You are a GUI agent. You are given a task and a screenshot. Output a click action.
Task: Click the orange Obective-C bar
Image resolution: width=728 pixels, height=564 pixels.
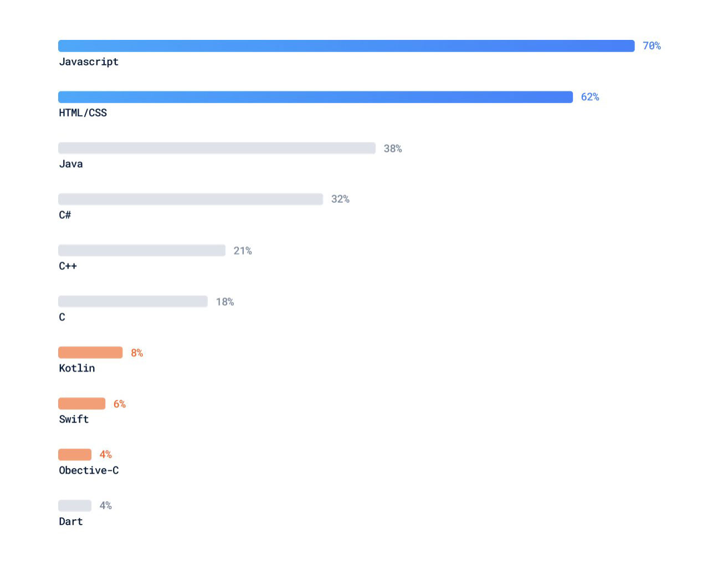tap(75, 455)
